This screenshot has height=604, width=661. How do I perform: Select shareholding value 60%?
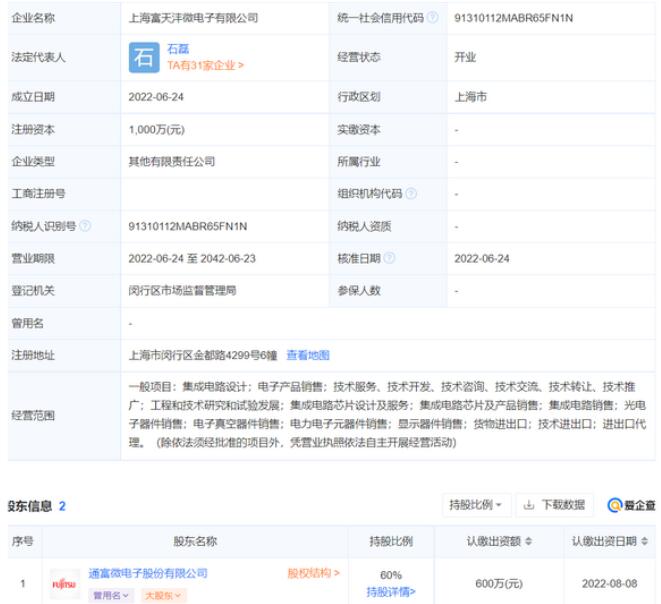391,575
